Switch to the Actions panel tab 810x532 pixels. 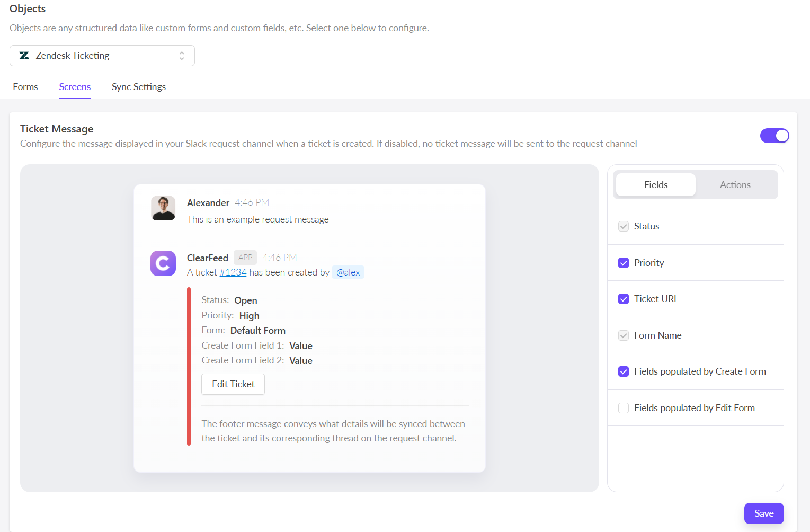click(x=735, y=185)
